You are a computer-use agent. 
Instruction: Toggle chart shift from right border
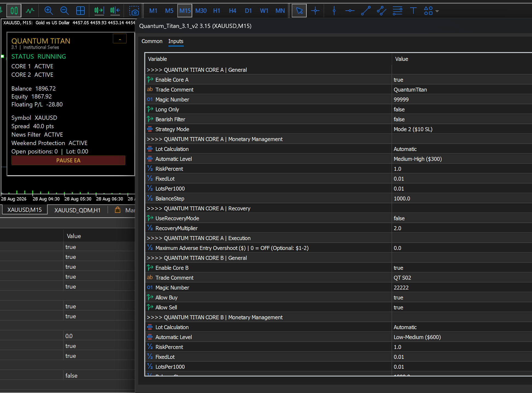(115, 11)
